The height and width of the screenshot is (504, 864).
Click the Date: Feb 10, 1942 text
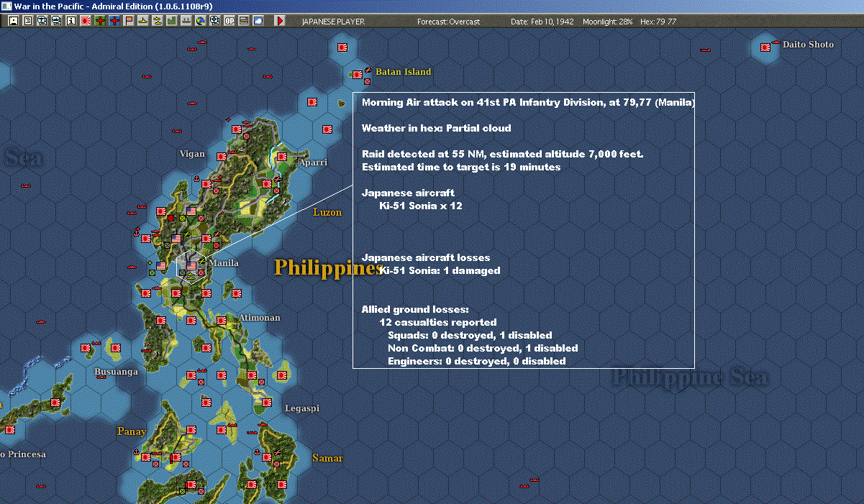[x=542, y=22]
